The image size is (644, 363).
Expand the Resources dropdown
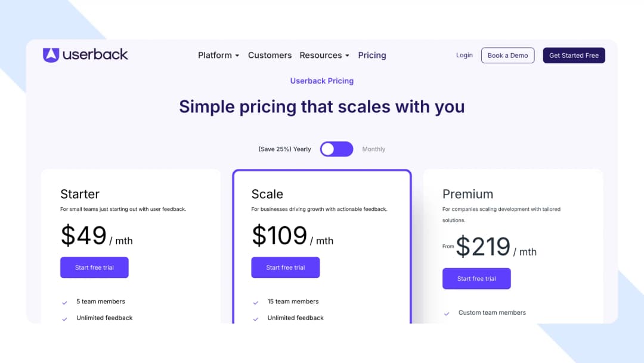click(324, 55)
